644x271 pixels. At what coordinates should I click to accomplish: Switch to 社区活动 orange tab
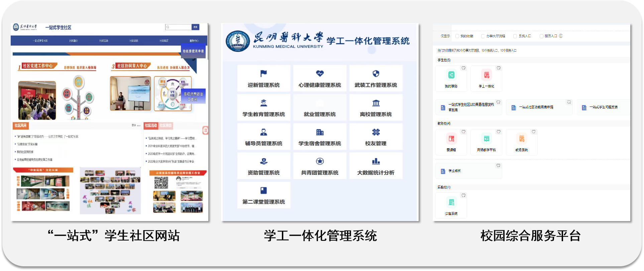coord(151,126)
